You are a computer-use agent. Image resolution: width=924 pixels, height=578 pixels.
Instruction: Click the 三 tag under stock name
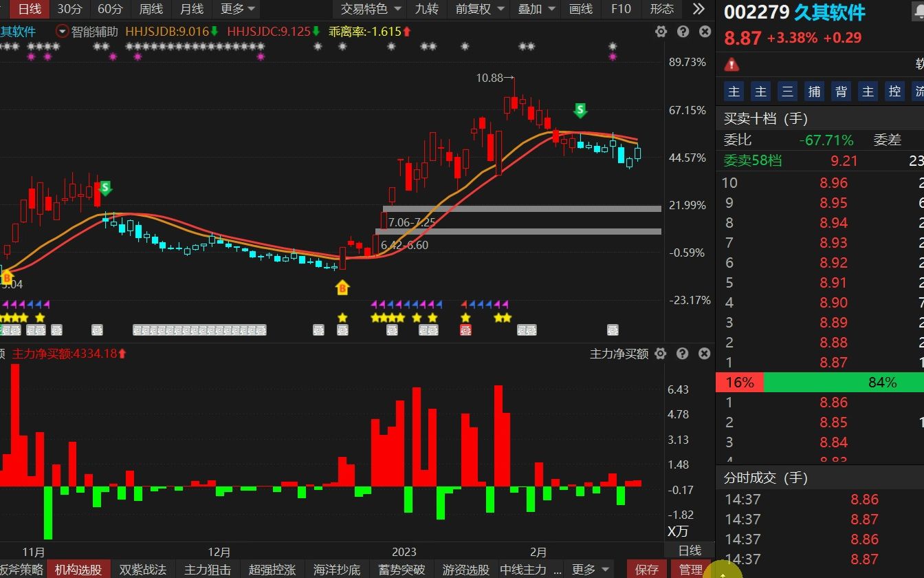click(788, 92)
